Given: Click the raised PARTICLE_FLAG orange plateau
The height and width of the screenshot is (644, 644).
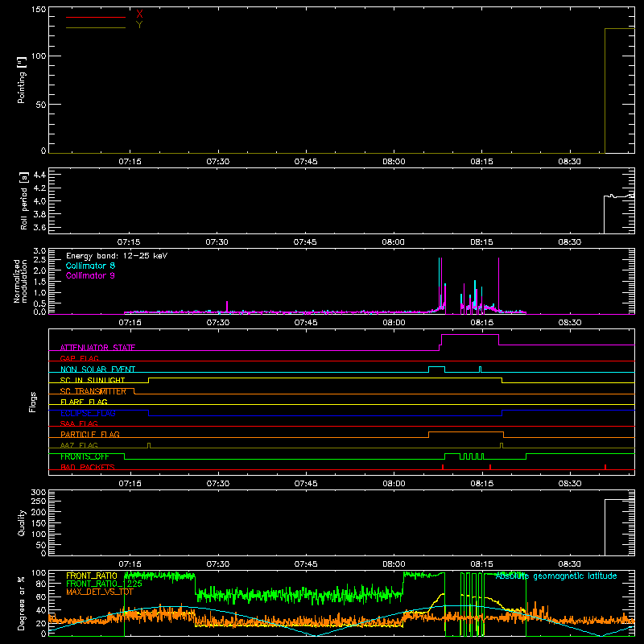Looking at the screenshot, I should (x=466, y=432).
